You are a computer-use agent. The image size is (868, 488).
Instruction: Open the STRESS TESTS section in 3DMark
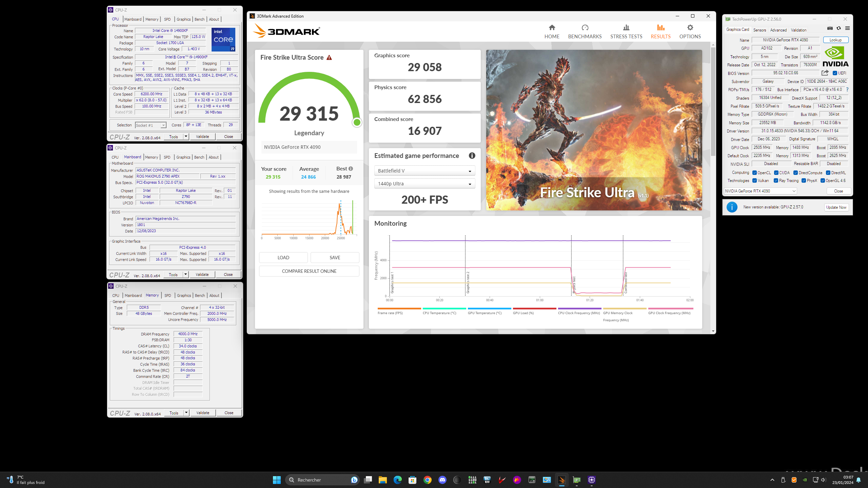626,32
